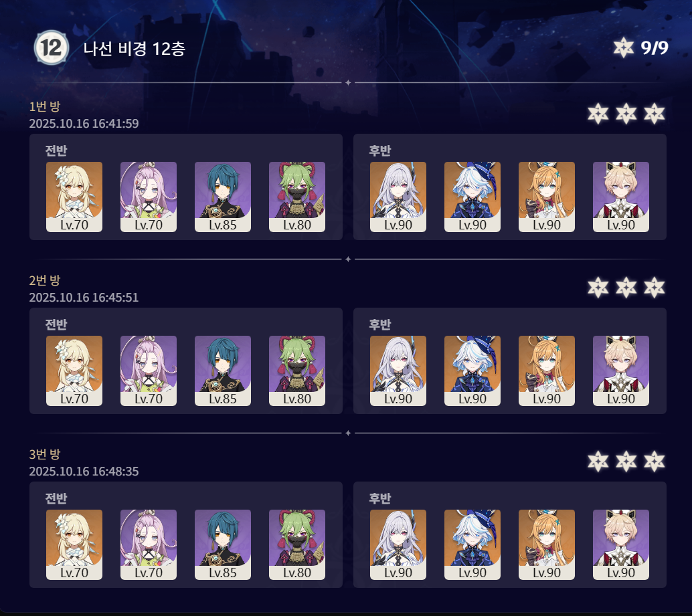Viewport: 692px width, 616px height.
Task: Select green-haired Lv.80 character in Chamber 3
Action: (x=297, y=544)
